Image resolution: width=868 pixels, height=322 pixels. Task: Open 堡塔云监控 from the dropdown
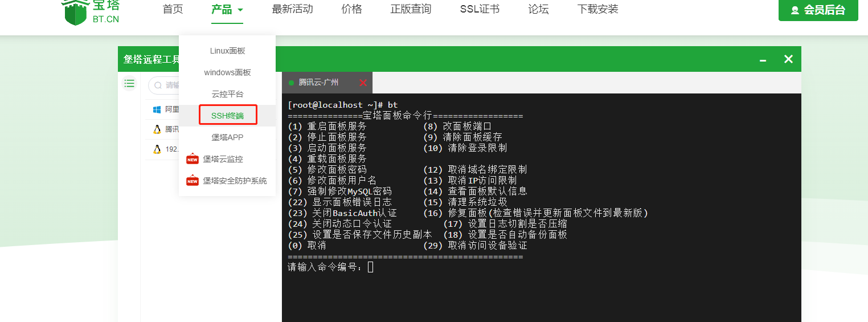tap(227, 159)
